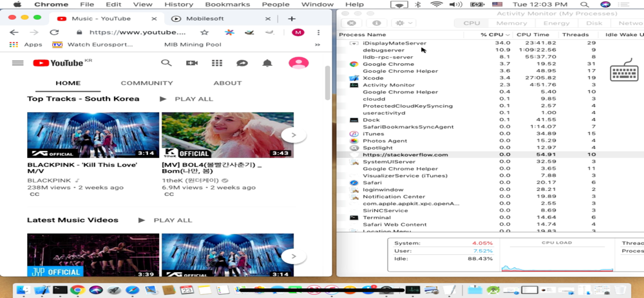Image resolution: width=644 pixels, height=298 pixels.
Task: Open the YouTube apps grid icon
Action: tap(217, 63)
